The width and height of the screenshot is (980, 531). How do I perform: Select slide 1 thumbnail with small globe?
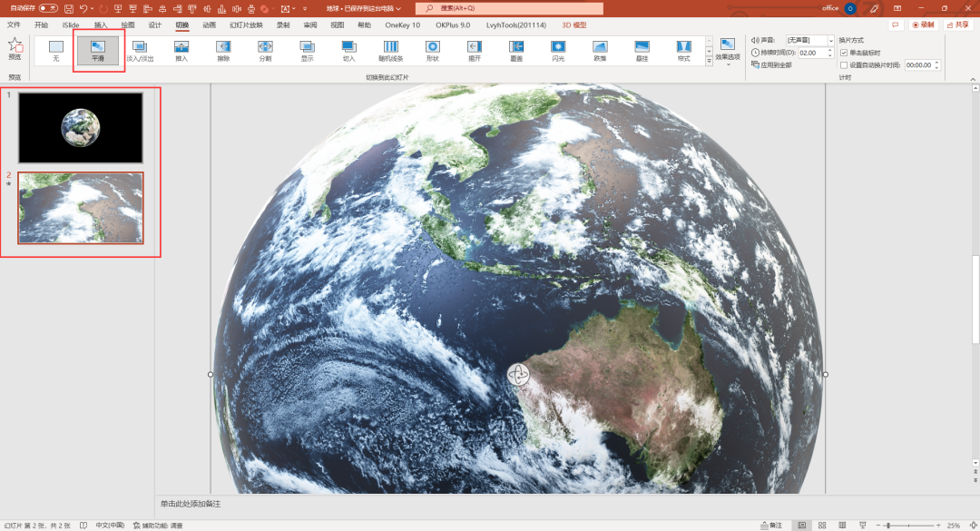(x=81, y=128)
